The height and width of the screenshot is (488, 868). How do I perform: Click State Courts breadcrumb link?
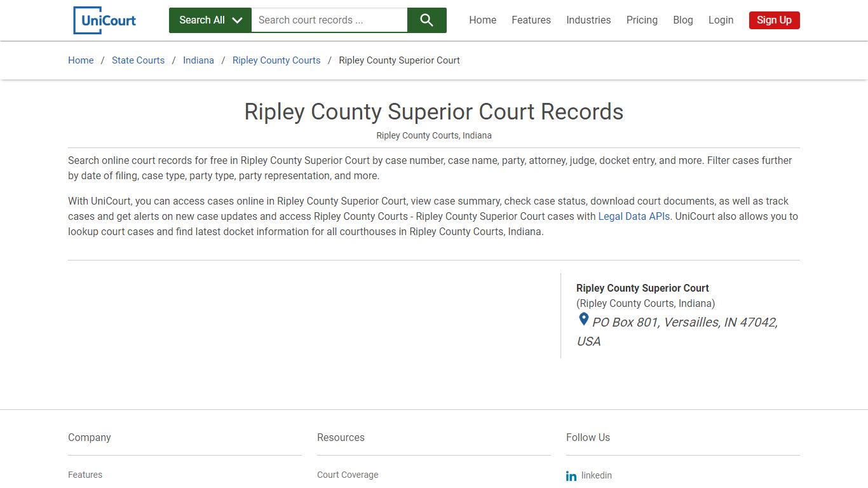pos(138,60)
